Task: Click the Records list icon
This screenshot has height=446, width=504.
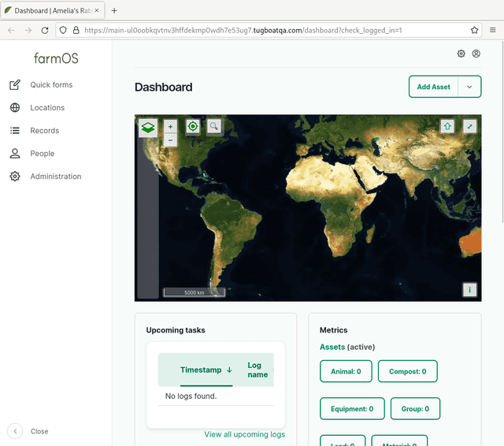Action: click(x=15, y=131)
